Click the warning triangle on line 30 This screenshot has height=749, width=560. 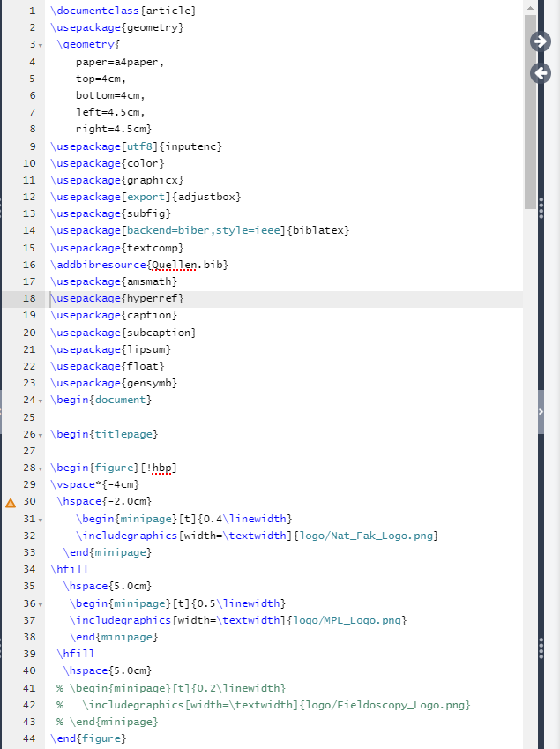pos(11,503)
